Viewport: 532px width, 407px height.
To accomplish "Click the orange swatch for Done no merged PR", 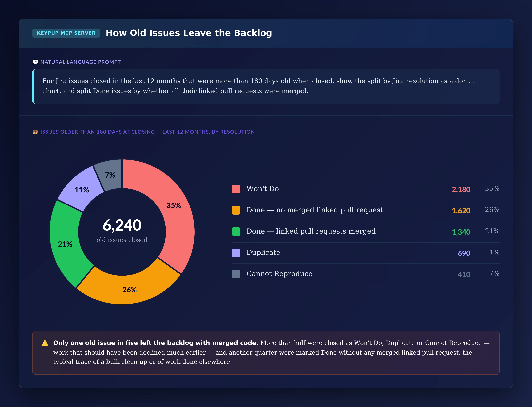I will tap(236, 210).
